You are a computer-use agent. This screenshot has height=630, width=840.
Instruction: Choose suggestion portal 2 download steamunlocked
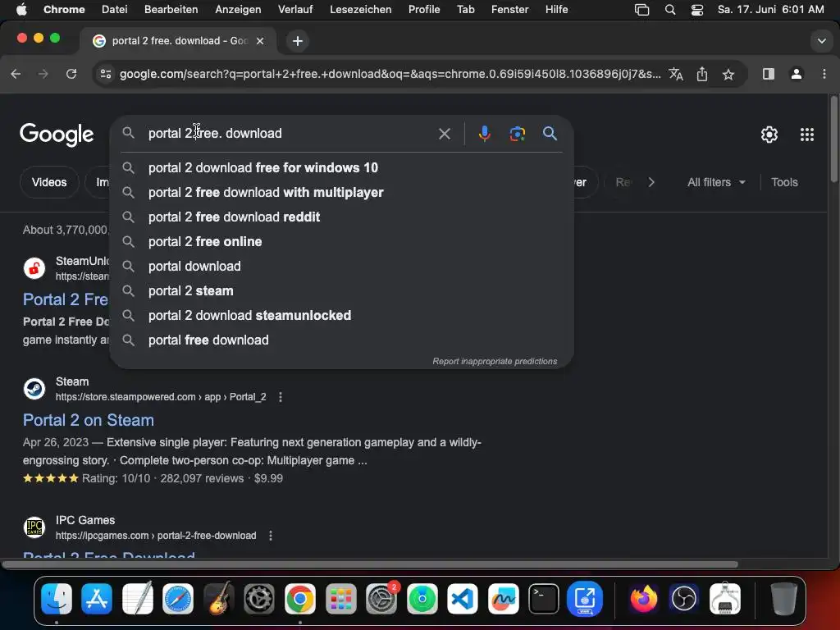(342, 316)
